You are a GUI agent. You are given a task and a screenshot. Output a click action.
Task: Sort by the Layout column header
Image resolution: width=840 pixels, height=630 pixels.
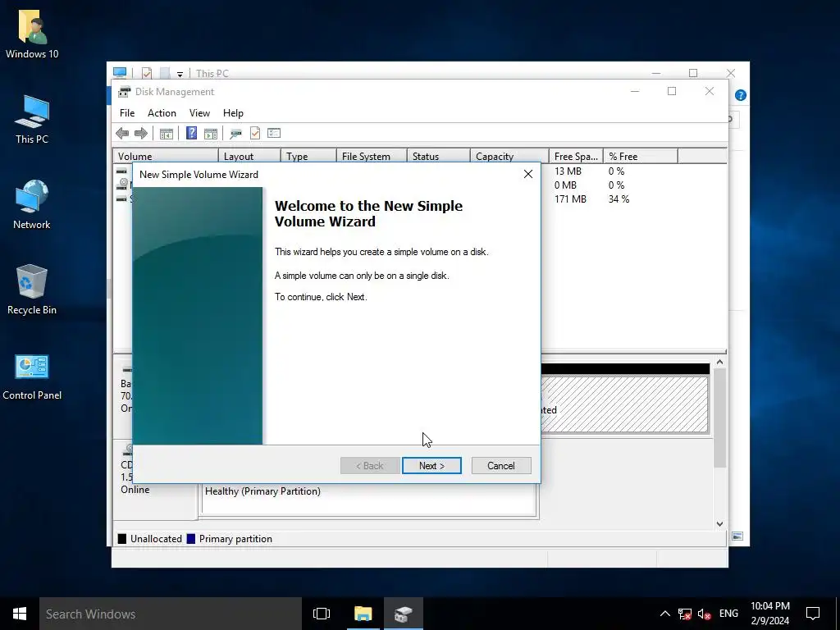click(x=249, y=157)
